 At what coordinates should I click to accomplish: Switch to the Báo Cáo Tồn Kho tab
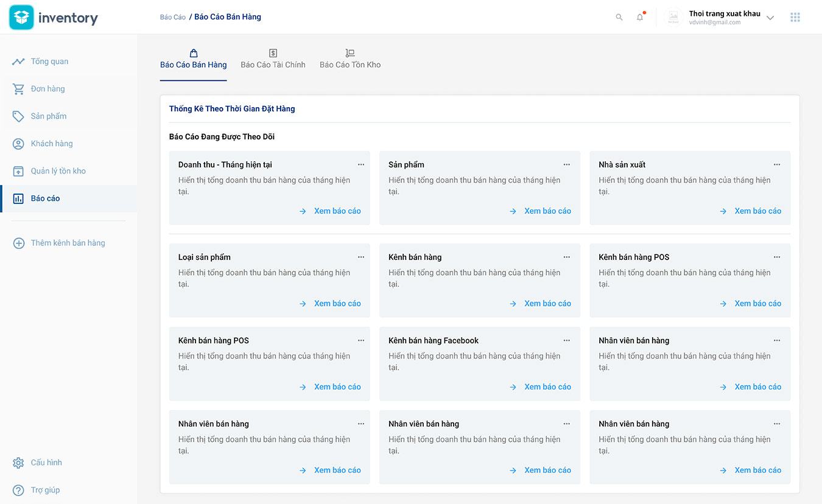350,60
